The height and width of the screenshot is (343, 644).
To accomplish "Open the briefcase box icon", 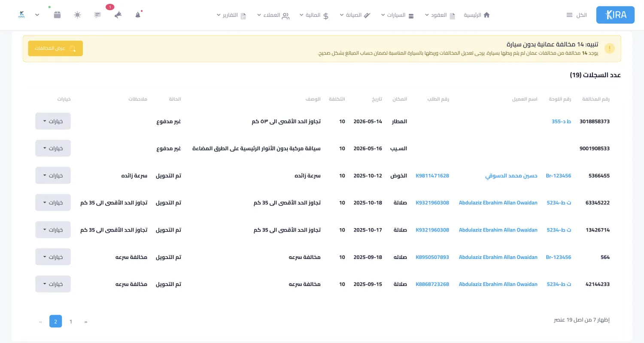I will pos(57,15).
